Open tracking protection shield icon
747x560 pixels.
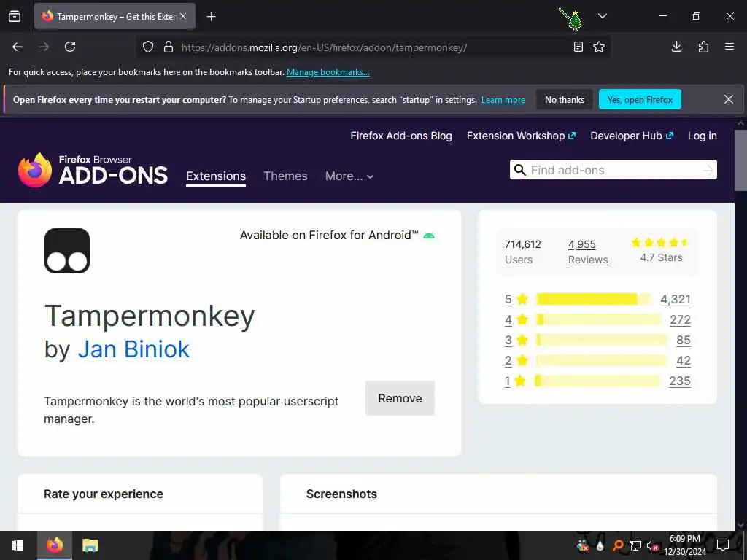tap(148, 47)
